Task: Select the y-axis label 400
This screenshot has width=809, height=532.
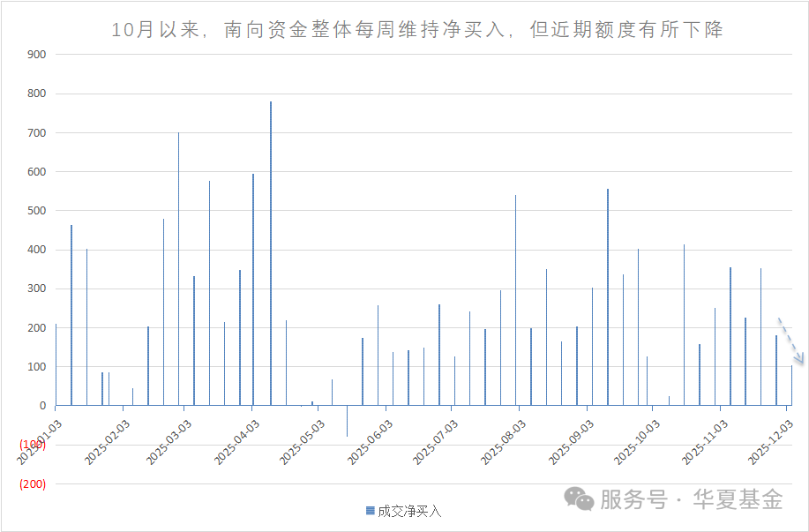Action: pyautogui.click(x=37, y=250)
